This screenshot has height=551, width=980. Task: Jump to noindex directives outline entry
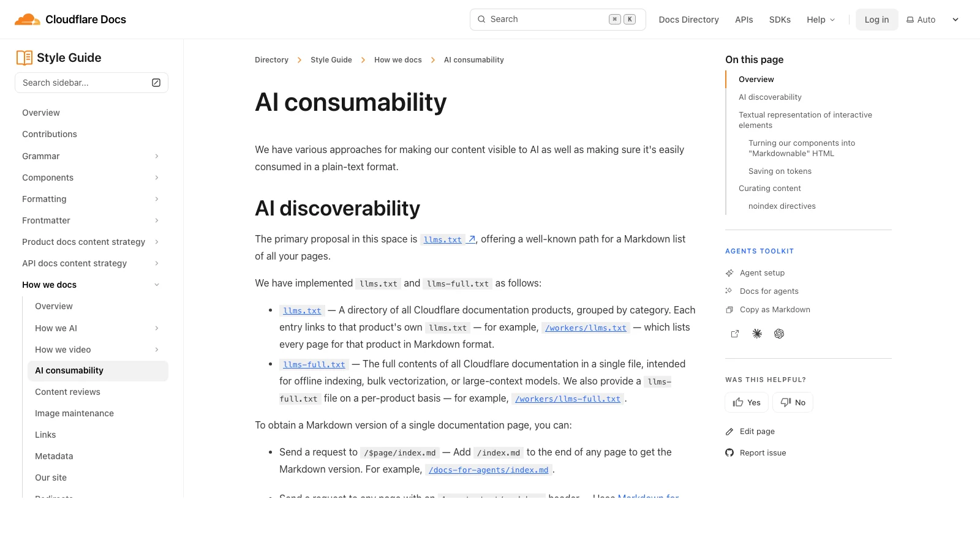pyautogui.click(x=782, y=206)
